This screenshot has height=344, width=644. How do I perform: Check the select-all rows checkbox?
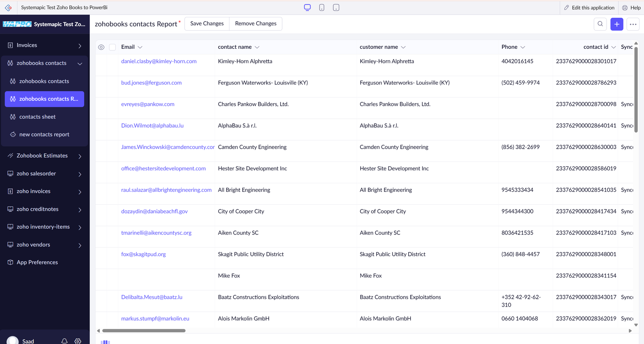[x=113, y=47]
